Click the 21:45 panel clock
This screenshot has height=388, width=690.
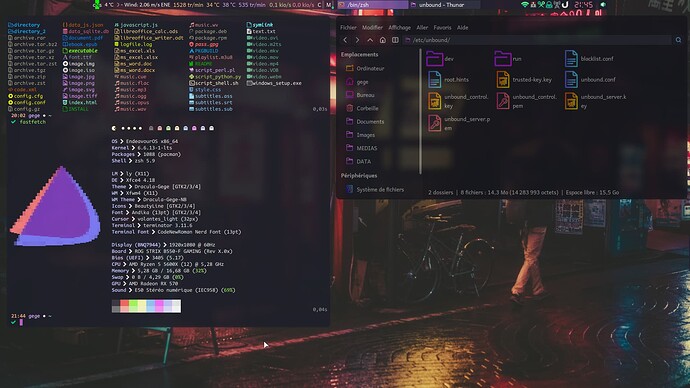584,5
